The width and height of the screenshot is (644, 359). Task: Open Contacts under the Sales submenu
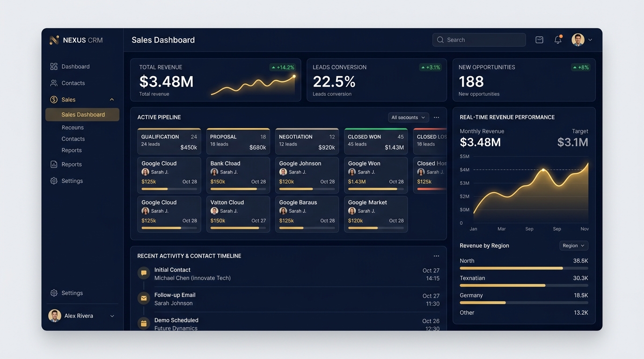click(73, 139)
